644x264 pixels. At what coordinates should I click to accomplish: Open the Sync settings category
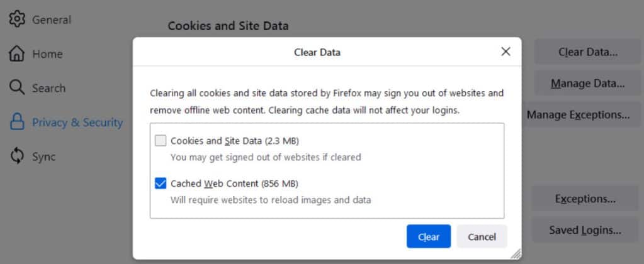click(44, 157)
